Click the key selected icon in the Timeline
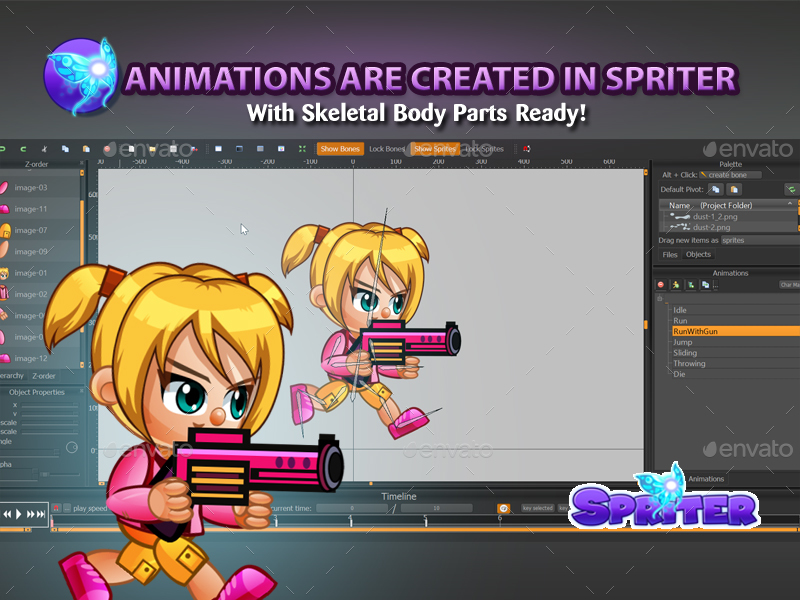 coord(504,508)
